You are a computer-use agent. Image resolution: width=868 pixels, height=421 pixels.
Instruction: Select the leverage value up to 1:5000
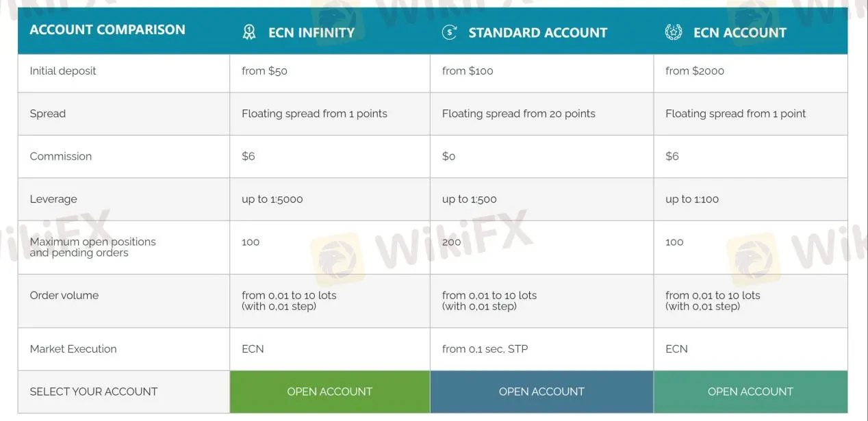(x=272, y=199)
